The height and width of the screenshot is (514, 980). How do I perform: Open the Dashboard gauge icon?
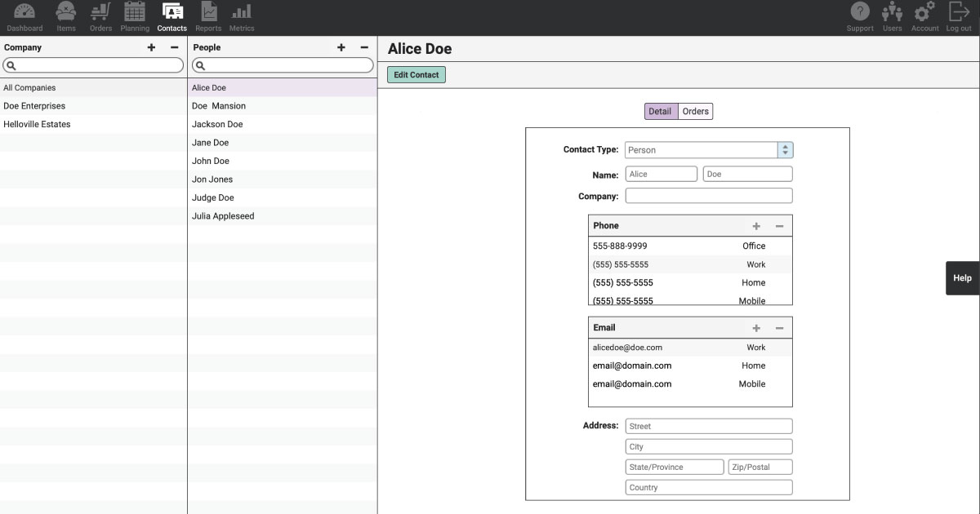[x=24, y=11]
